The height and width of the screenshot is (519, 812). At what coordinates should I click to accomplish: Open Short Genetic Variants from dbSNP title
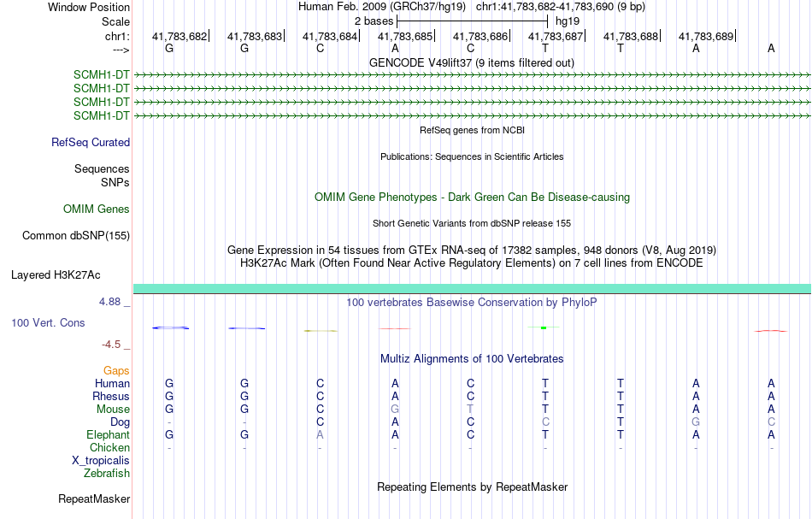pyautogui.click(x=472, y=223)
